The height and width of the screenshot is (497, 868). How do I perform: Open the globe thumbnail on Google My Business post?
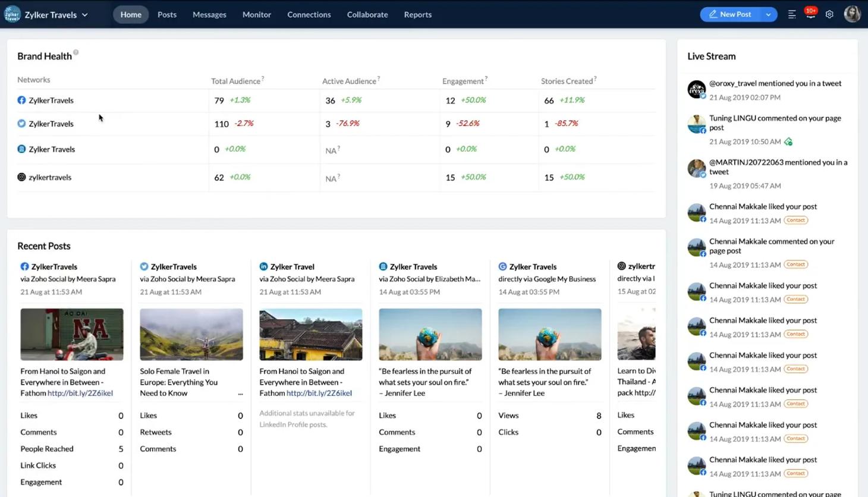(550, 334)
